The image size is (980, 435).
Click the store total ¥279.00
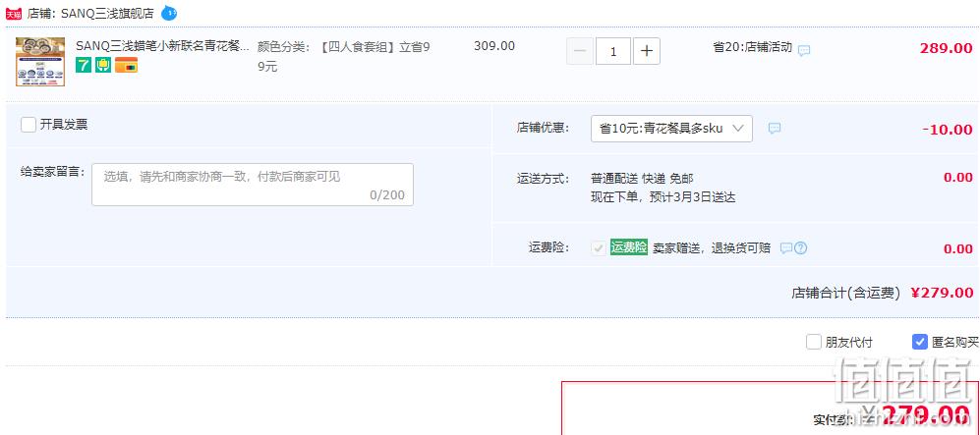[942, 293]
